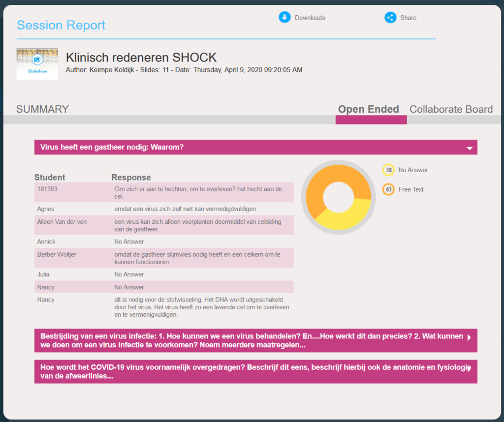Collapse the 'Virus heeft een gastheer nodig' section
This screenshot has width=504, height=422.
click(469, 148)
